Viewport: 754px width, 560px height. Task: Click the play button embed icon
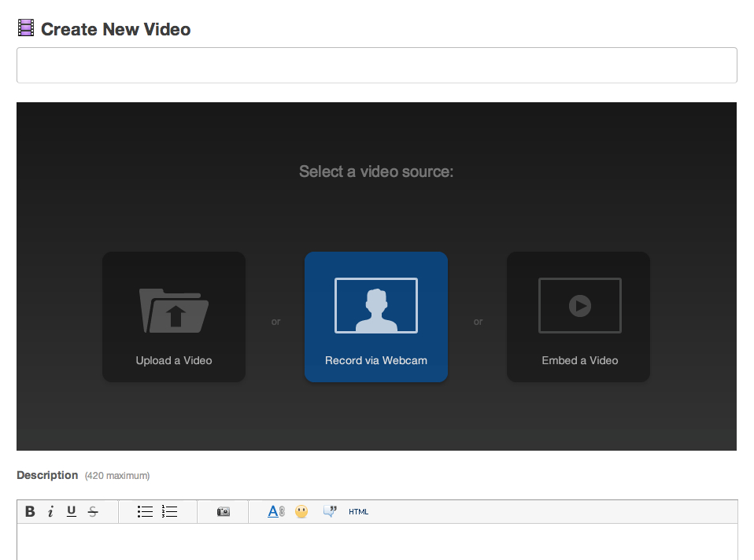[580, 305]
